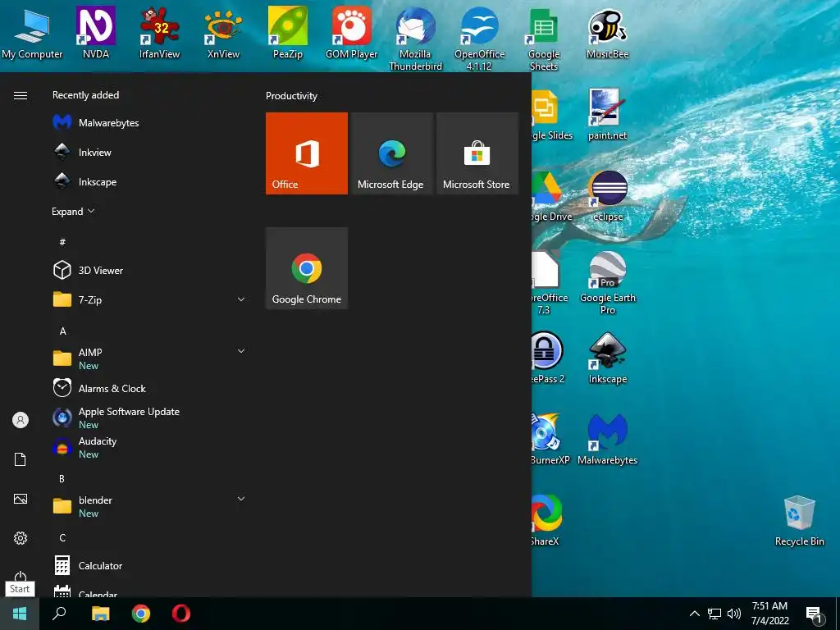Open OpenOffice 4.1.12 desktop shortcut
Screen dimensions: 840x630
click(479, 39)
